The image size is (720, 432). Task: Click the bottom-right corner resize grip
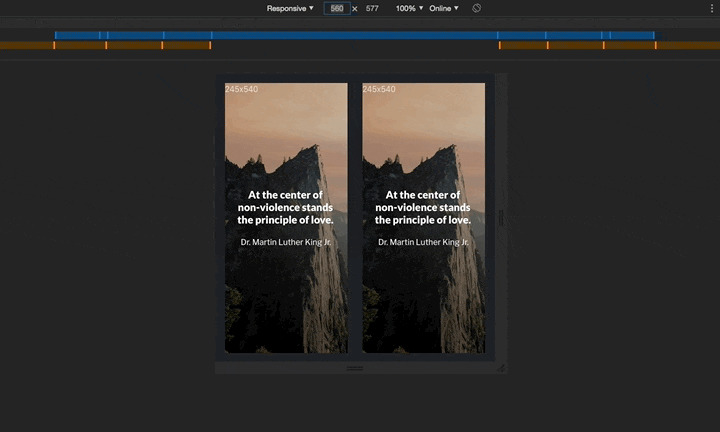502,368
